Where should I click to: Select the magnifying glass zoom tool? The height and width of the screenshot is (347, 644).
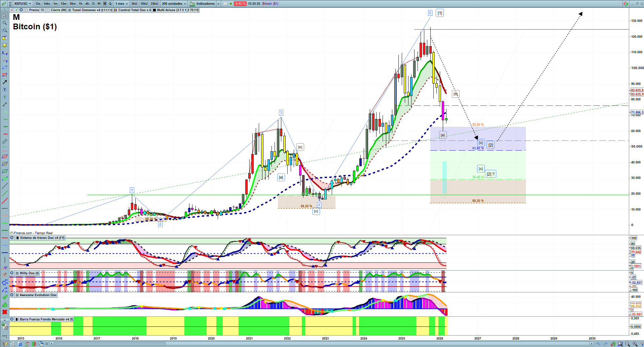[x=5, y=23]
